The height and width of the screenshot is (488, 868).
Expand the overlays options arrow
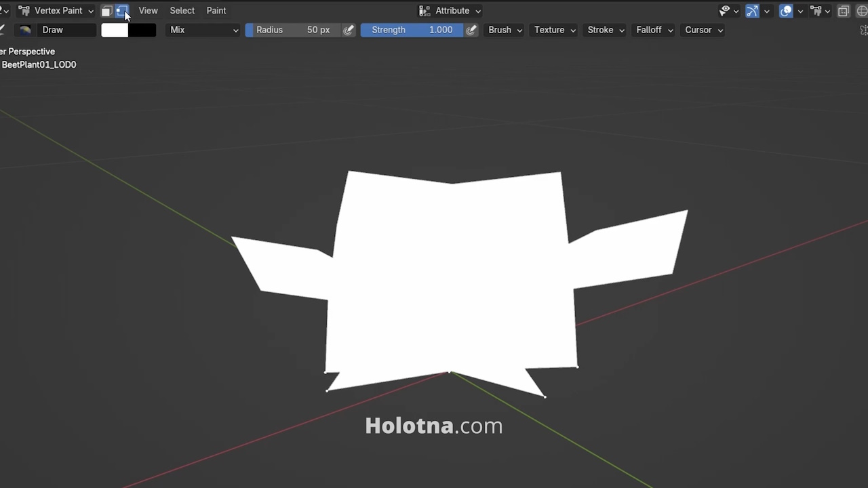(800, 11)
